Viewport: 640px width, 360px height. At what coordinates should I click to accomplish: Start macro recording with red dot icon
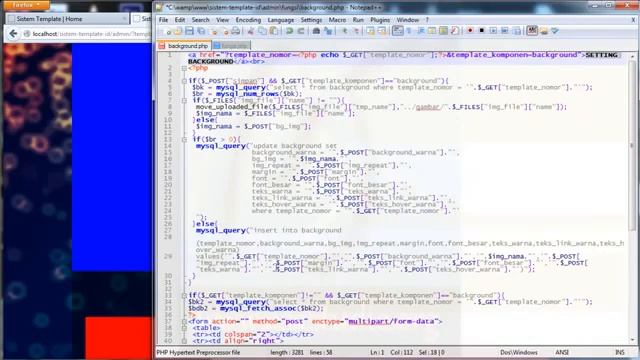coord(470,31)
